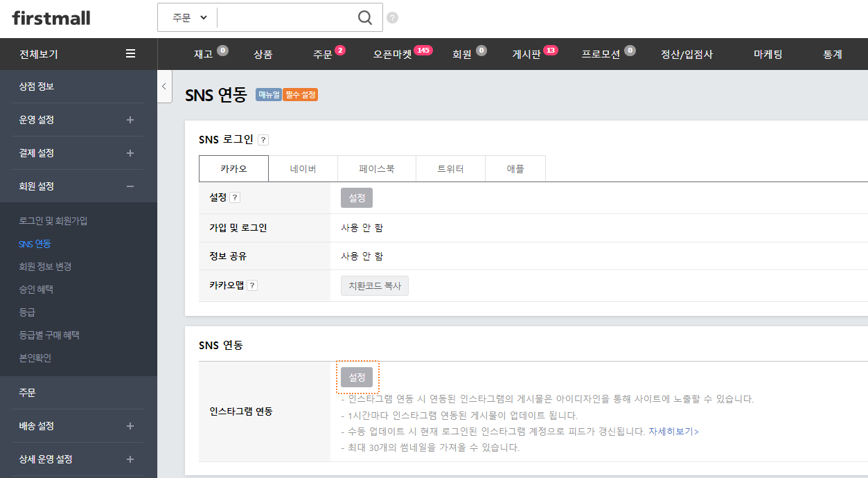Click the question mark next to SNS 로그인
The image size is (868, 478).
[x=263, y=140]
